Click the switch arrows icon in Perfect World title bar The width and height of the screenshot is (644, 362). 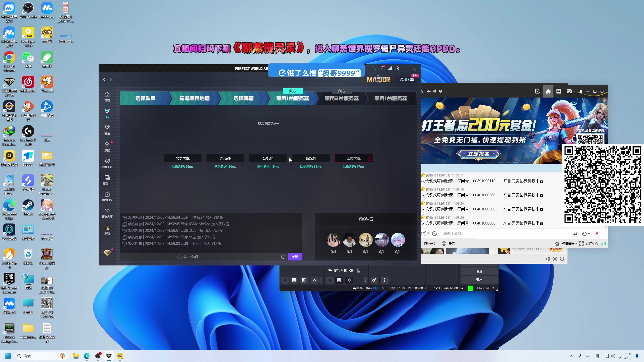click(374, 68)
